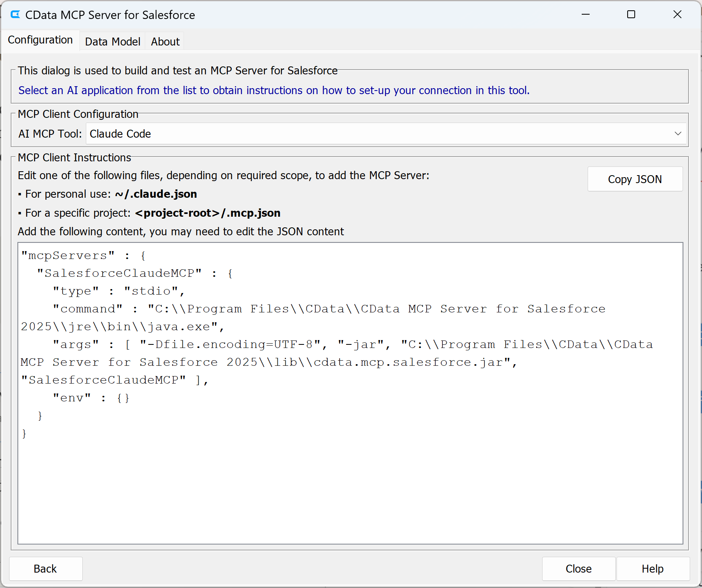
Task: Click the Claude Code value in combo box
Action: [x=120, y=134]
